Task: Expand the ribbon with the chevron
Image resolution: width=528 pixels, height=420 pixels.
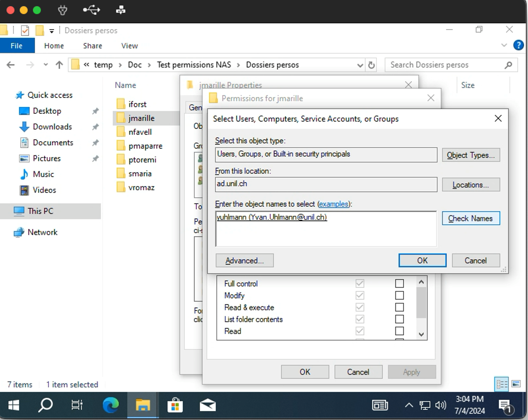Action: [504, 45]
